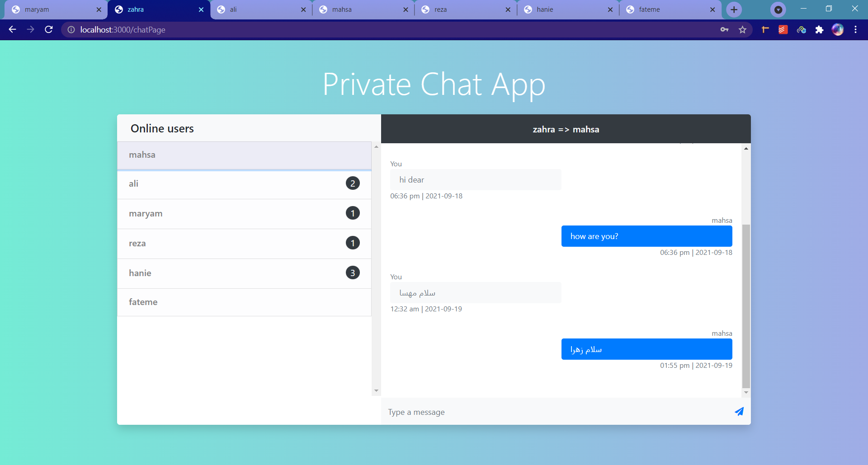
Task: Click the browser profile avatar
Action: tap(837, 29)
